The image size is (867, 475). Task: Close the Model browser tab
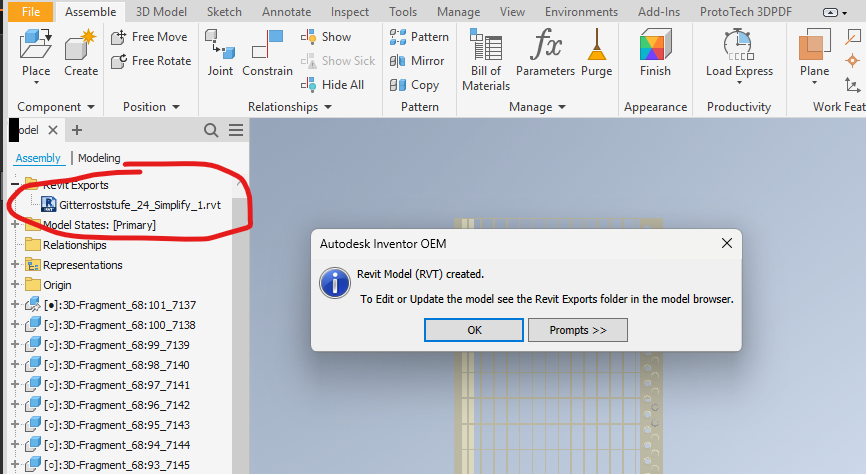coord(53,131)
